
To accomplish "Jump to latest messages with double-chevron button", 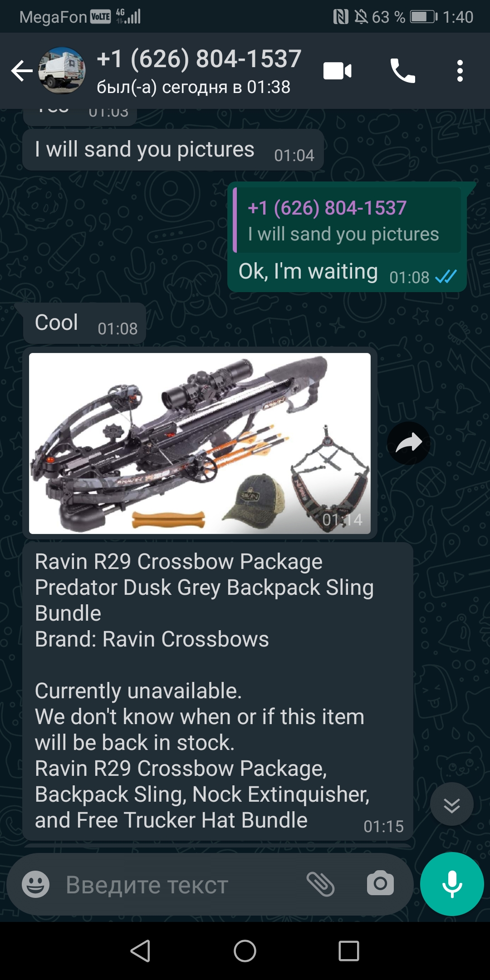I will tap(451, 804).
